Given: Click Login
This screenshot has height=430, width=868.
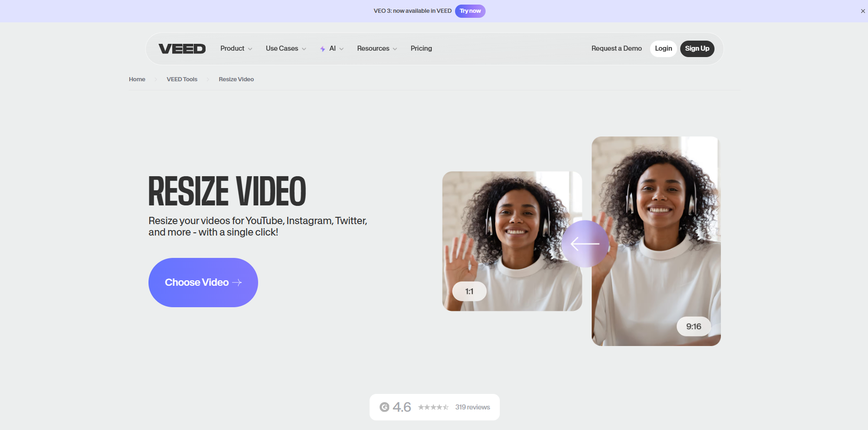Looking at the screenshot, I should pyautogui.click(x=663, y=48).
